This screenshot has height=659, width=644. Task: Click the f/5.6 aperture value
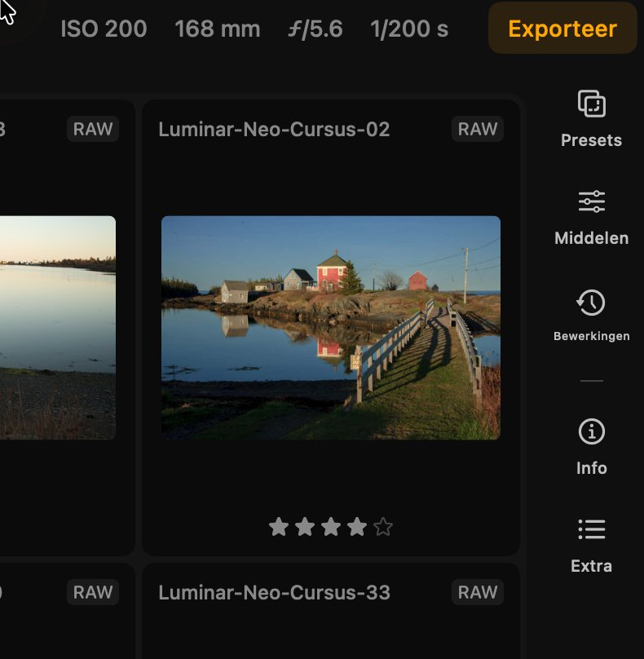pyautogui.click(x=315, y=29)
